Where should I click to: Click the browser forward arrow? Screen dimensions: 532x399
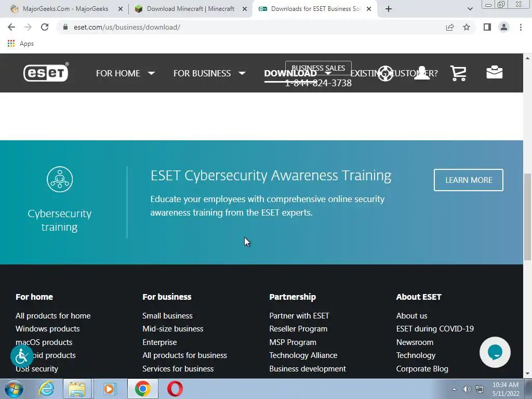pyautogui.click(x=28, y=27)
